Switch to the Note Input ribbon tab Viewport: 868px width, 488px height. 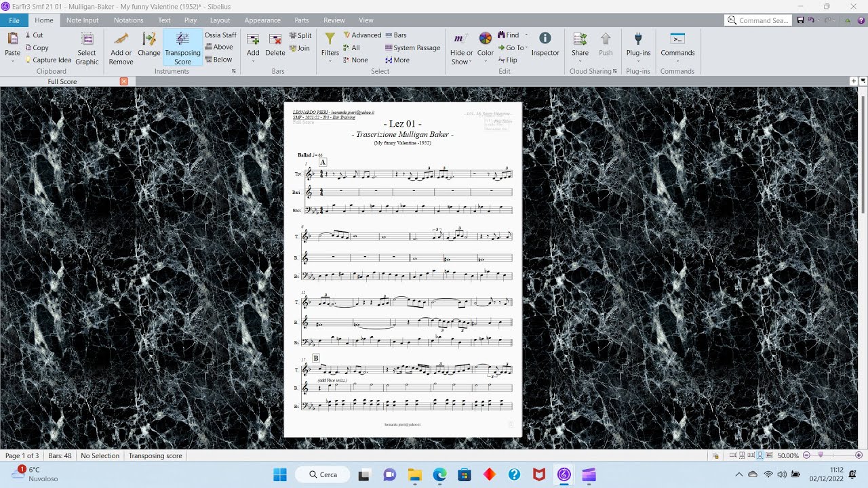(x=82, y=20)
